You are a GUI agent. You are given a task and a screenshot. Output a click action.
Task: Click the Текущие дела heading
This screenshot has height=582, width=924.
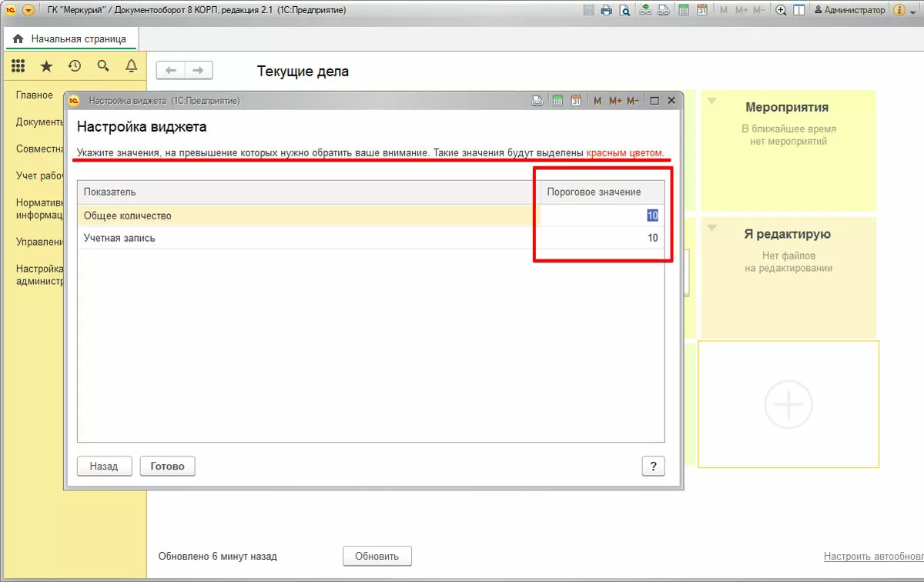[x=303, y=72]
